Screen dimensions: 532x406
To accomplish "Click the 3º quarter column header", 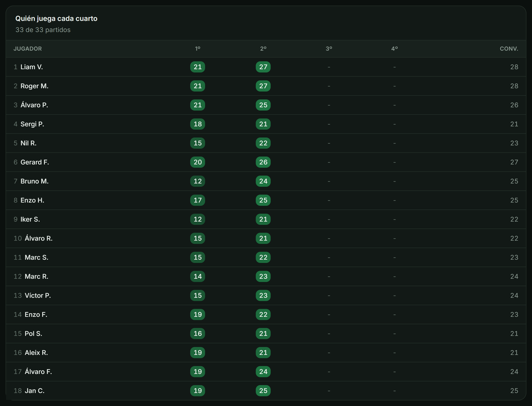I will pos(329,49).
